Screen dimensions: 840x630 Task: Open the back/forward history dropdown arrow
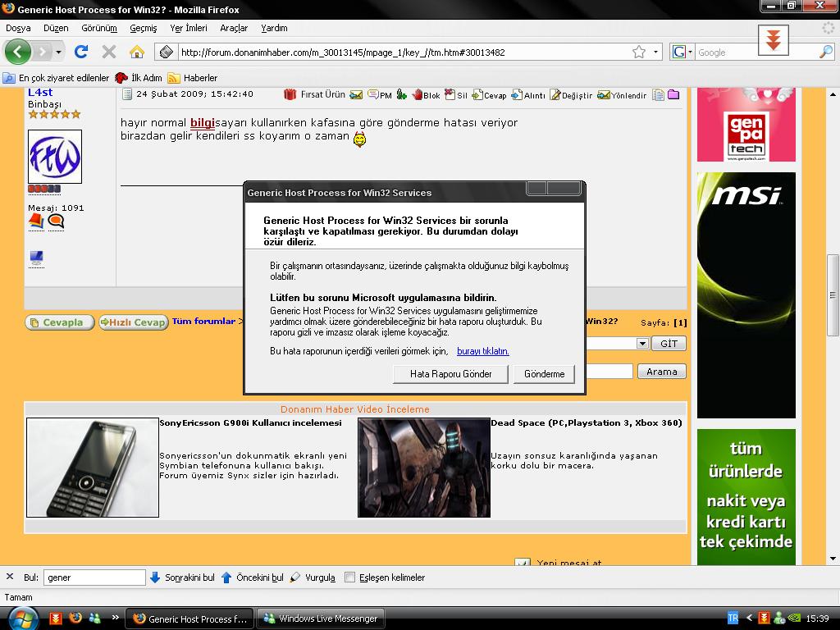[58, 52]
